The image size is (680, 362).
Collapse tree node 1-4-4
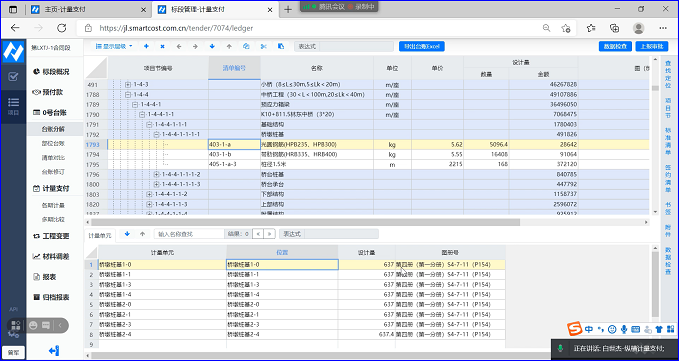click(128, 95)
